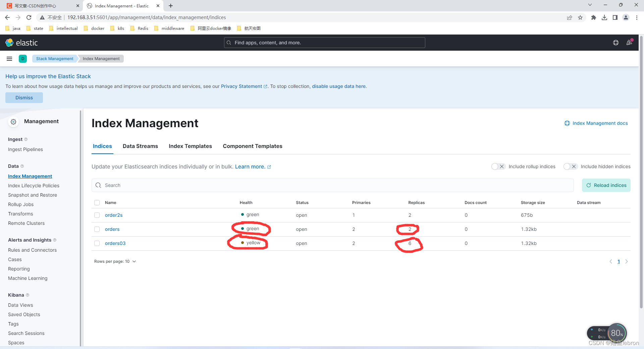Image resolution: width=644 pixels, height=349 pixels.
Task: Sort table by Storage size header
Action: coord(533,203)
